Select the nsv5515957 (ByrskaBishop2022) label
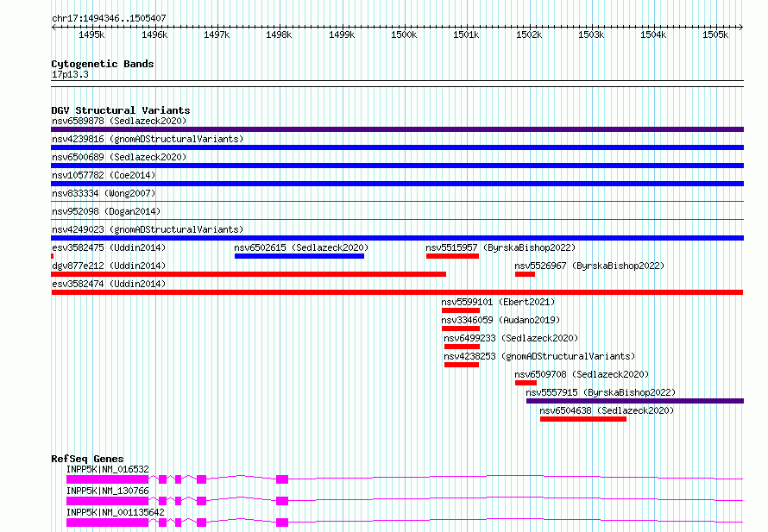The image size is (768, 532). coord(500,247)
